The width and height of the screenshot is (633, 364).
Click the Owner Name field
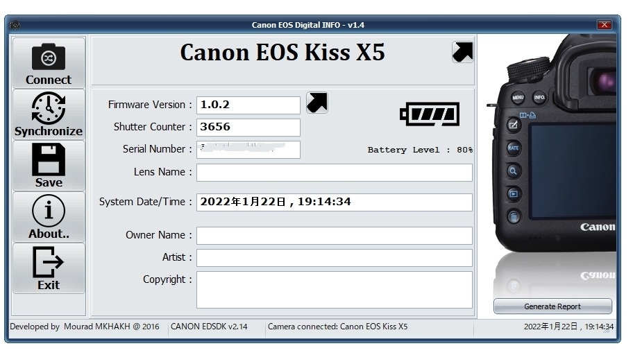[335, 236]
